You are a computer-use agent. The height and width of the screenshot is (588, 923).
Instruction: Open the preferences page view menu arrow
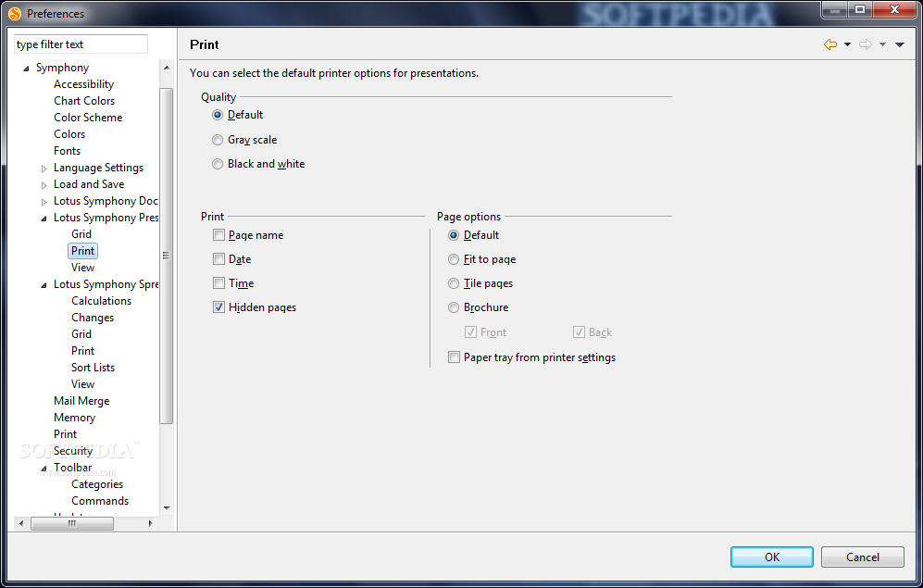point(900,44)
